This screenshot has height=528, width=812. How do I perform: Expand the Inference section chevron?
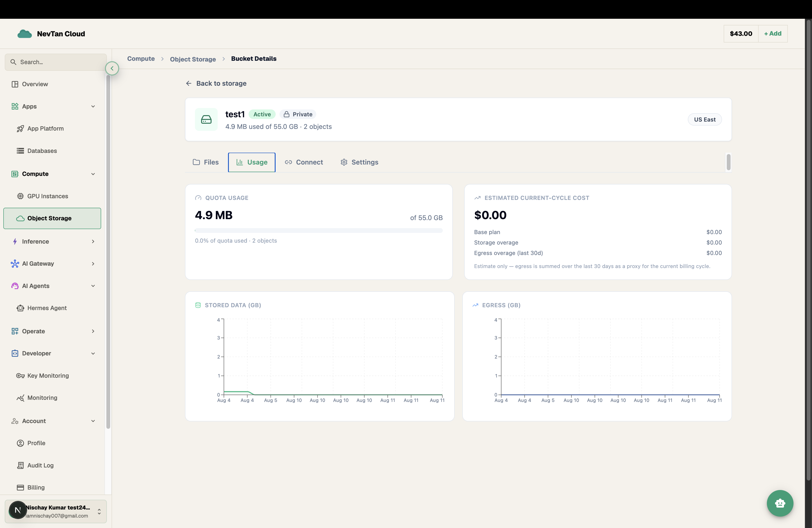point(93,241)
